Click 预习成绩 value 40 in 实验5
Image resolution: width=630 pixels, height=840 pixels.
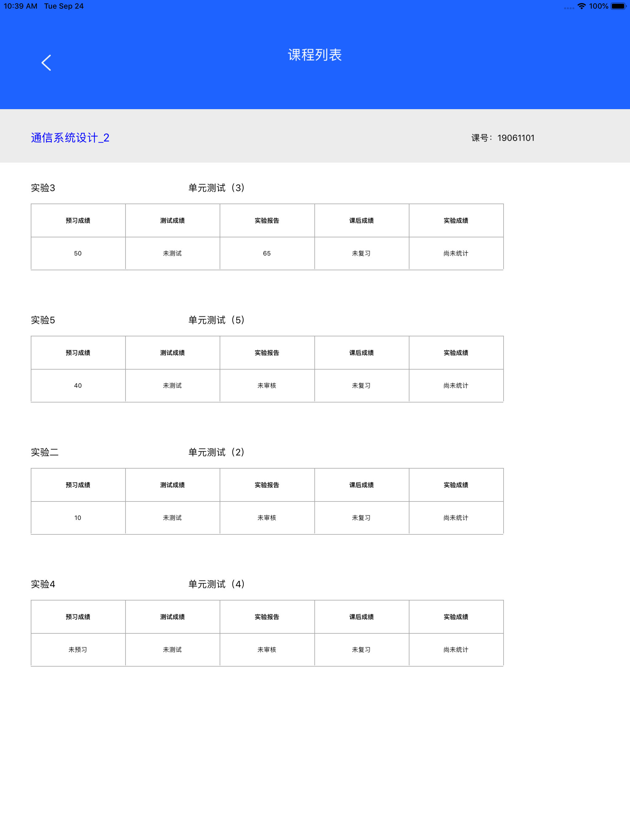point(78,386)
